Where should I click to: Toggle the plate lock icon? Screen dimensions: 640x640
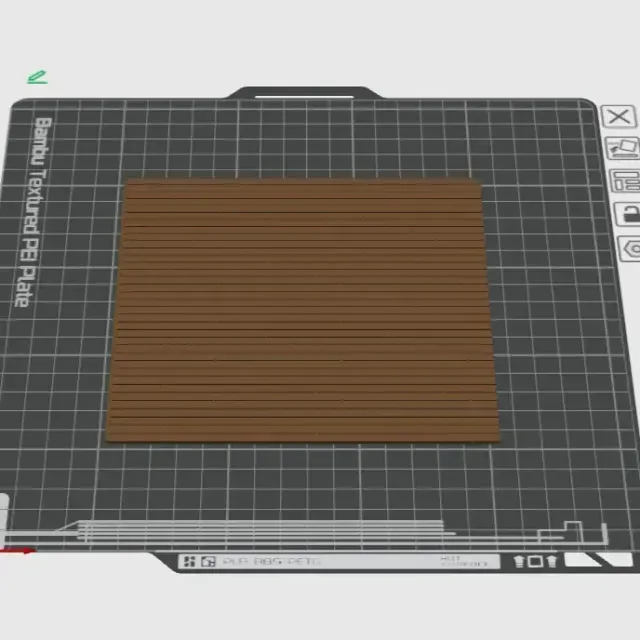[x=628, y=213]
